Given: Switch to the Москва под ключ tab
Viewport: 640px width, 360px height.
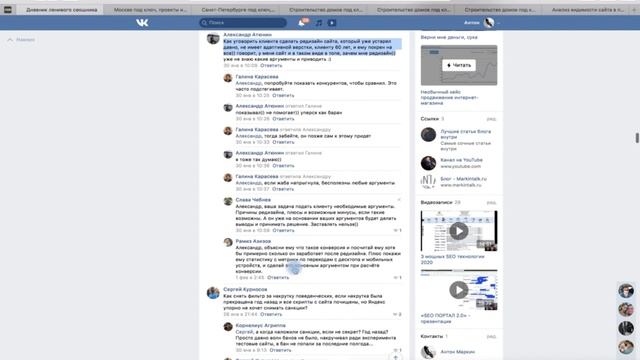Looking at the screenshot, I should tap(150, 9).
